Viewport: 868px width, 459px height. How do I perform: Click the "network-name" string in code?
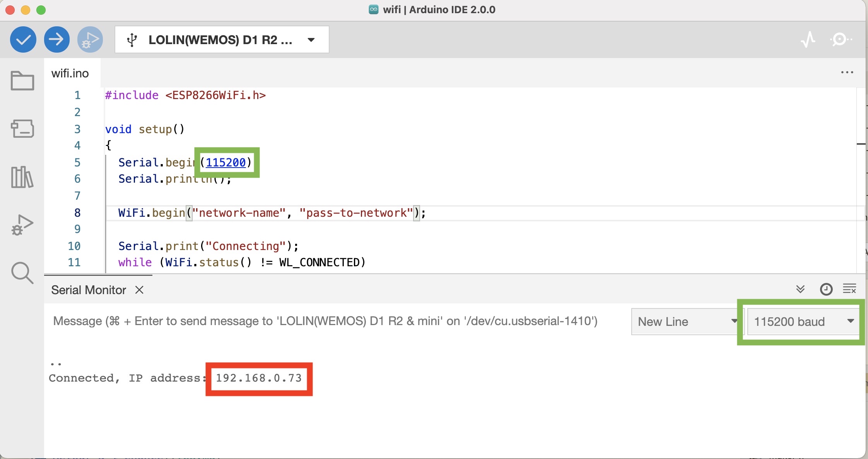[239, 213]
